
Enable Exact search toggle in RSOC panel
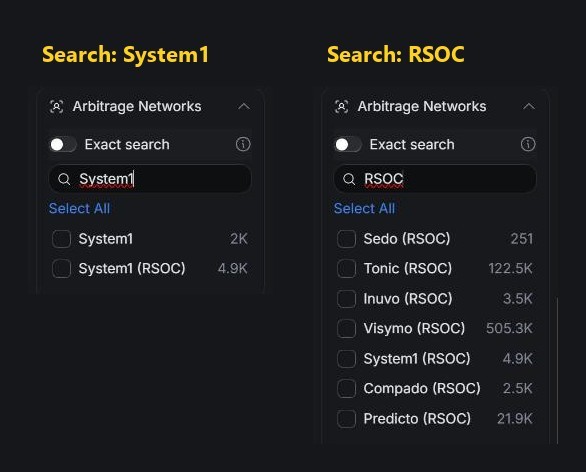coord(348,145)
